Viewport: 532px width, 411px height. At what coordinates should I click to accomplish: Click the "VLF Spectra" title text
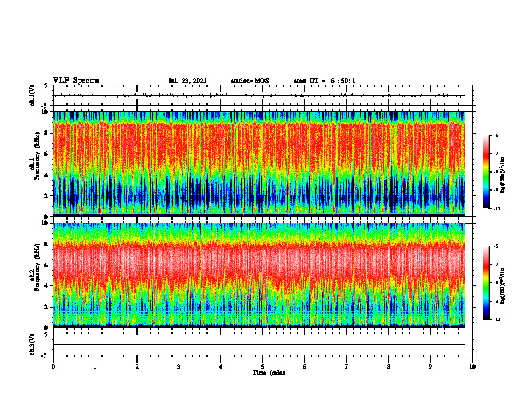coord(76,81)
